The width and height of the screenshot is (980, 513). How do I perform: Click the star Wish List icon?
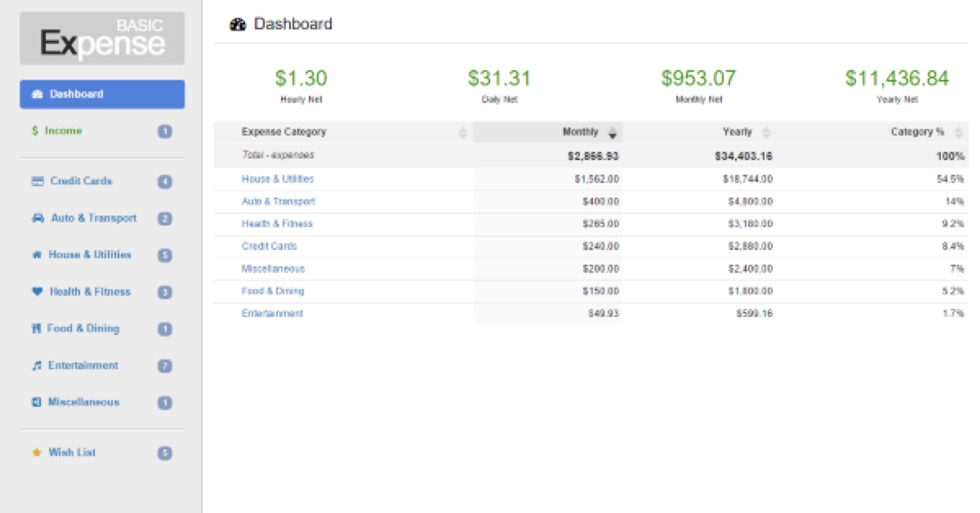pyautogui.click(x=37, y=452)
